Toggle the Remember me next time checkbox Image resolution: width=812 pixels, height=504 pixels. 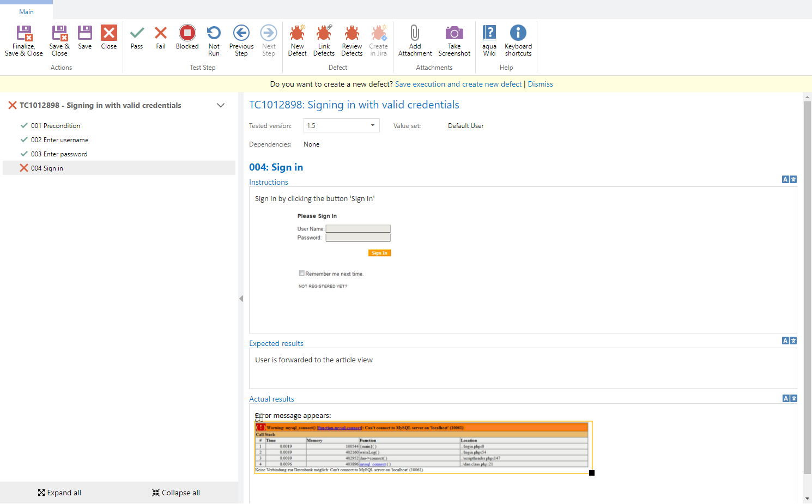click(301, 274)
